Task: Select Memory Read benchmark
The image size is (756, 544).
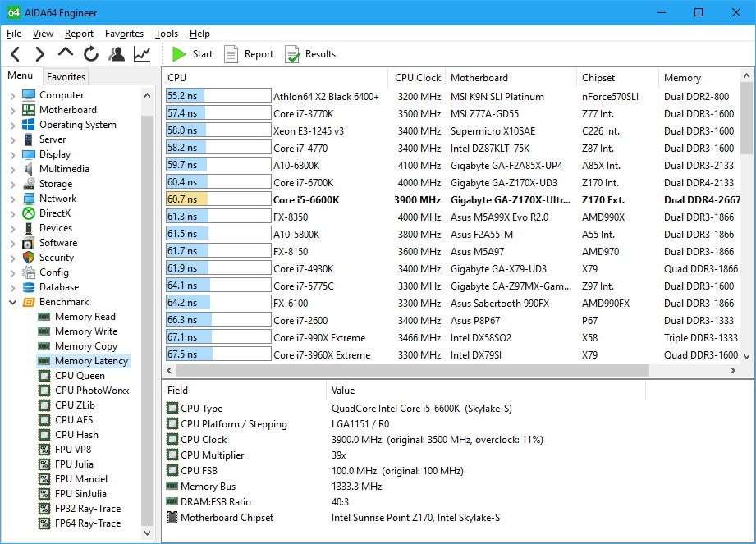Action: click(85, 317)
